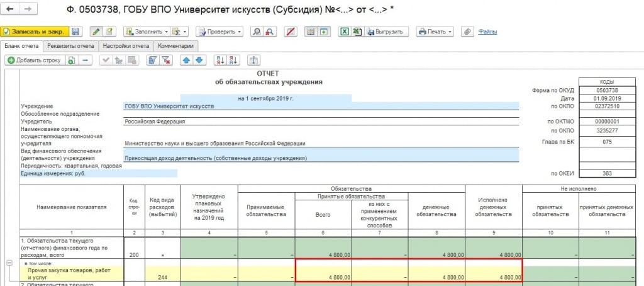Switch to the Реквизиты отчета tab
The height and width of the screenshot is (286, 644).
[x=70, y=46]
